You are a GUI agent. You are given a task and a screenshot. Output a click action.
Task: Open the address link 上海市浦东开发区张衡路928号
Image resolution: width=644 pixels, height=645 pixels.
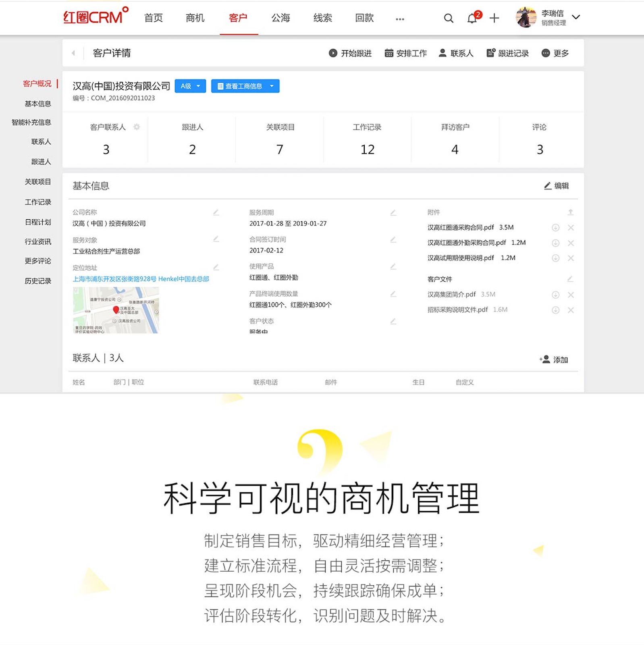pos(141,279)
